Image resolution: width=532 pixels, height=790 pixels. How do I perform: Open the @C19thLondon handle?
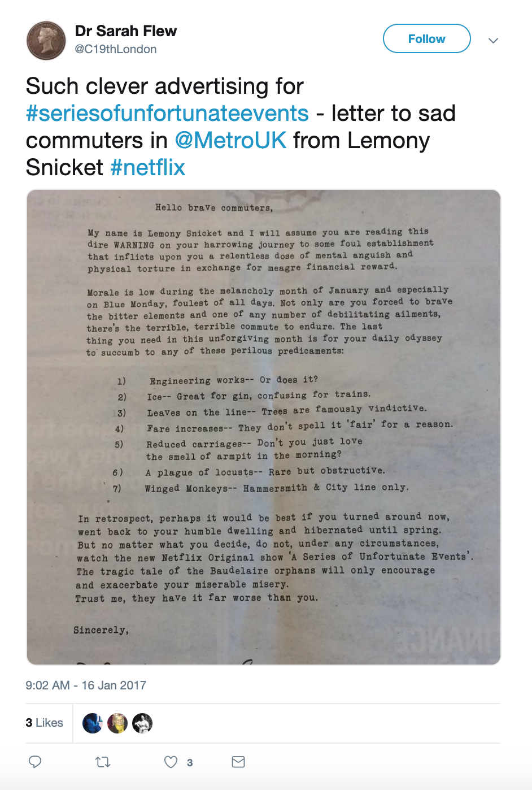(116, 49)
